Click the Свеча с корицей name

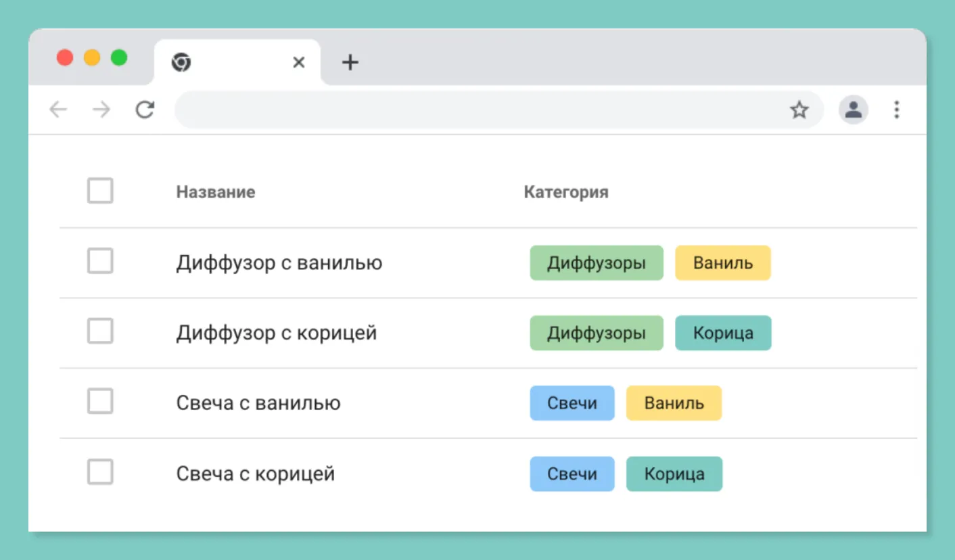[x=256, y=473]
